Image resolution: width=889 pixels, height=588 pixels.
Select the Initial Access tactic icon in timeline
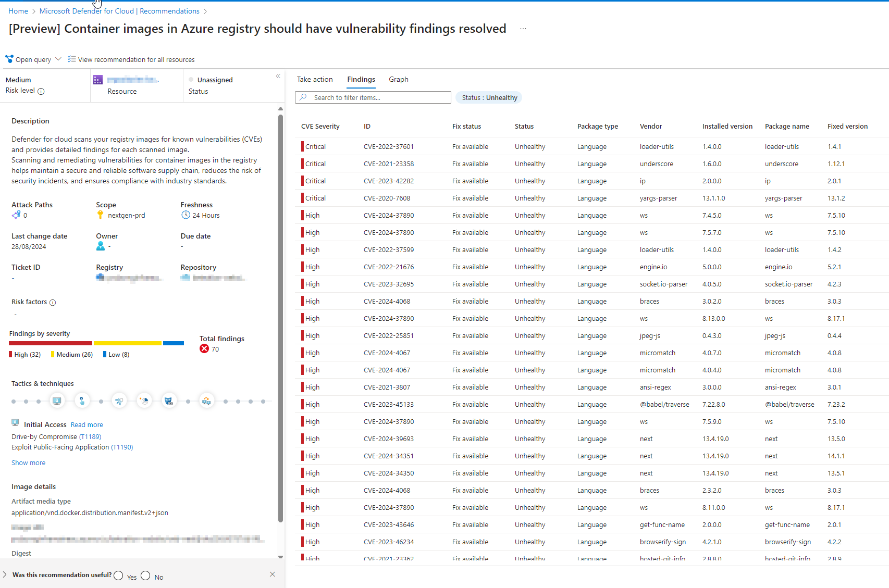(x=57, y=401)
